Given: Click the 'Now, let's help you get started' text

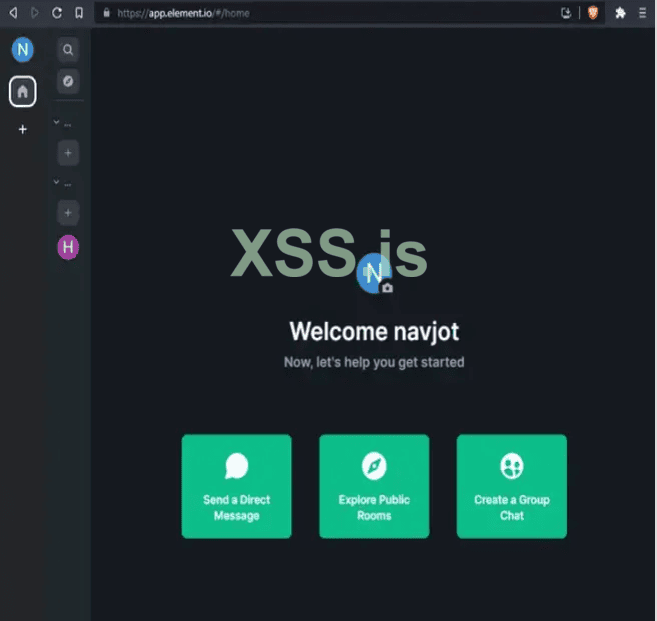Looking at the screenshot, I should (x=374, y=362).
